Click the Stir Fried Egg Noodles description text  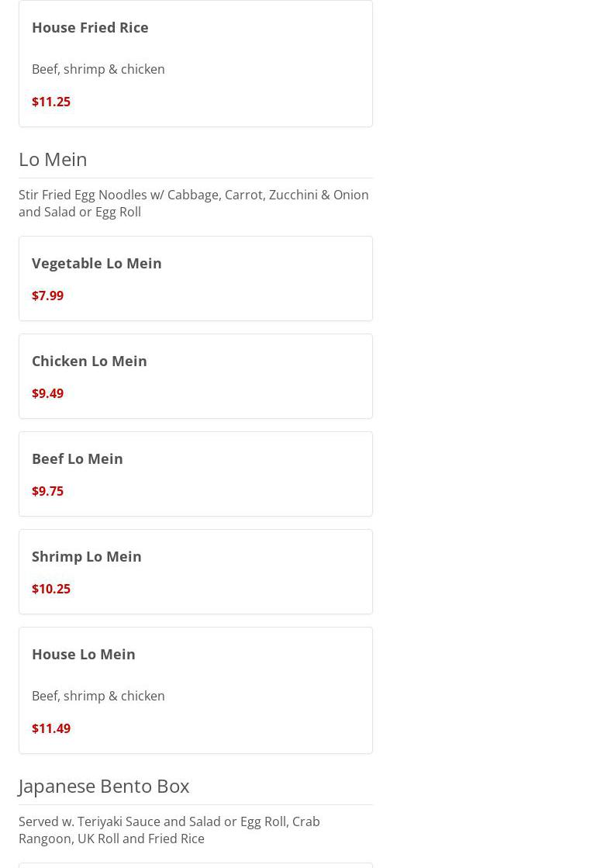194,203
